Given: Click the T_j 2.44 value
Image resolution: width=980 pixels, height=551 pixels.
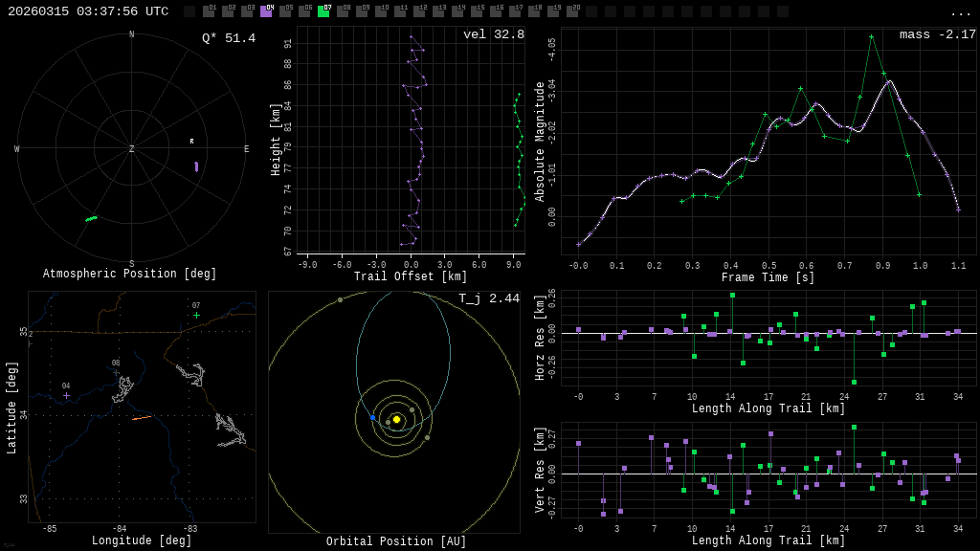Looking at the screenshot, I should 488,298.
